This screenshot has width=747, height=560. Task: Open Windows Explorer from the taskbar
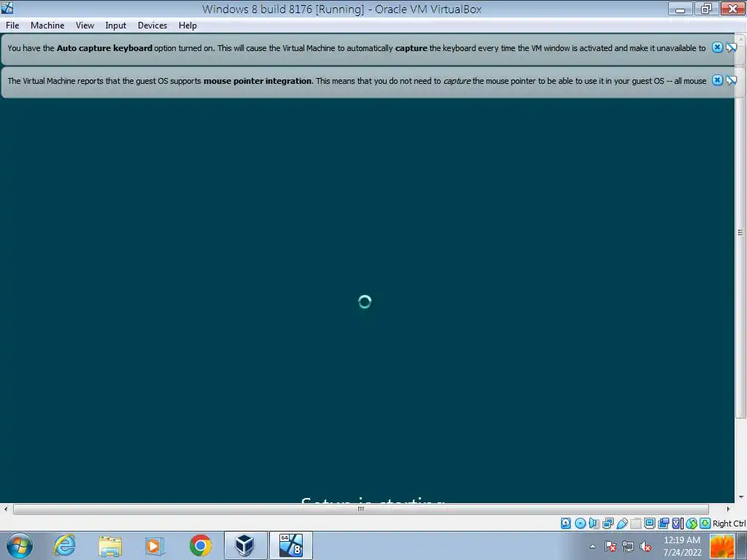(110, 545)
